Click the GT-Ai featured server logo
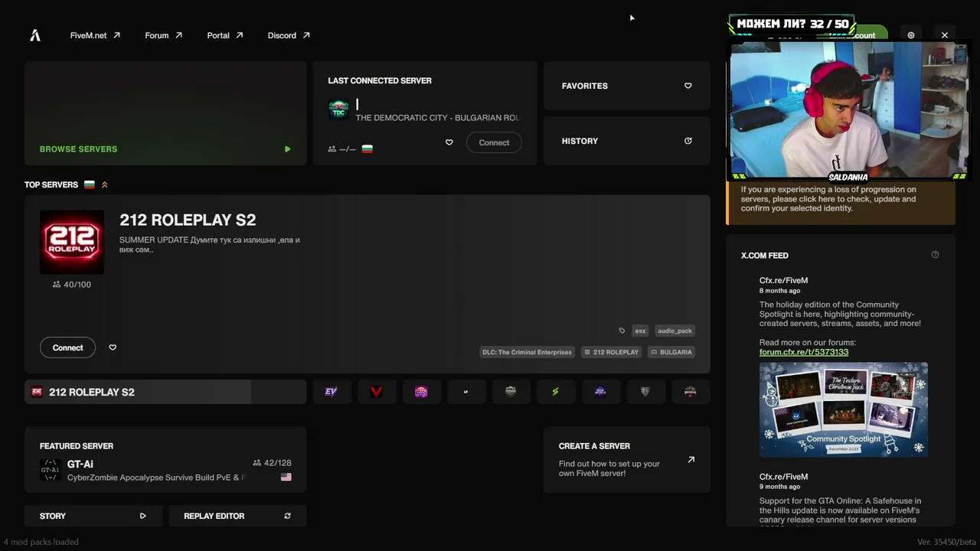Viewport: 980px width, 551px height. pos(50,470)
